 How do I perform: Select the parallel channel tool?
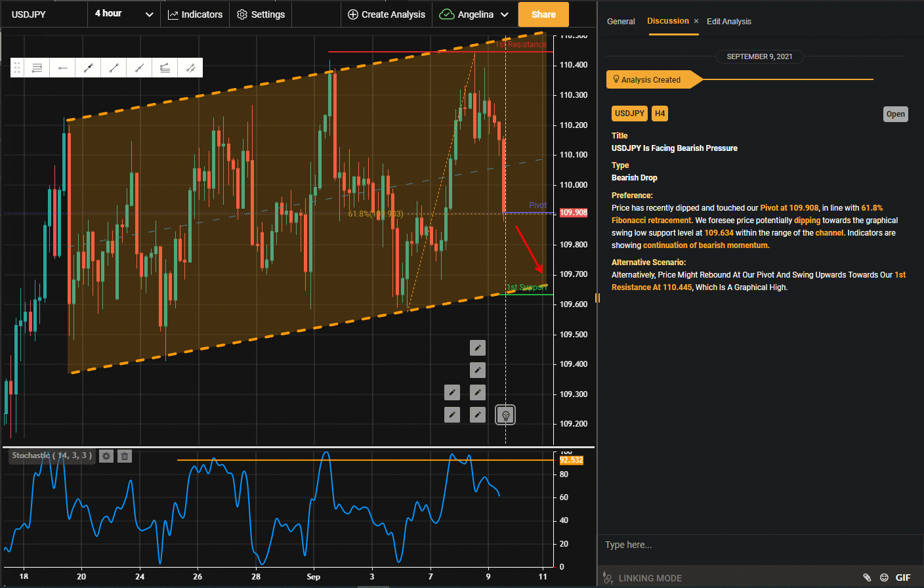pyautogui.click(x=190, y=68)
